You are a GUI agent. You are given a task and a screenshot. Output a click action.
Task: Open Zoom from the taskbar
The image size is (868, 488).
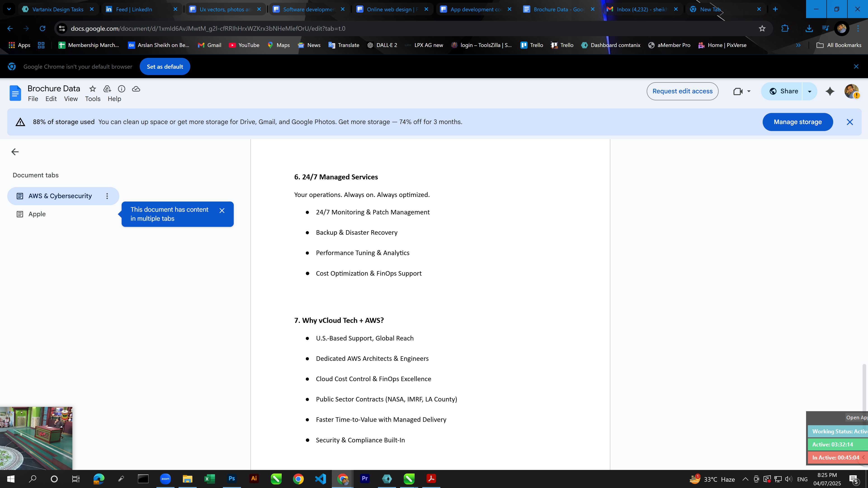point(165,479)
